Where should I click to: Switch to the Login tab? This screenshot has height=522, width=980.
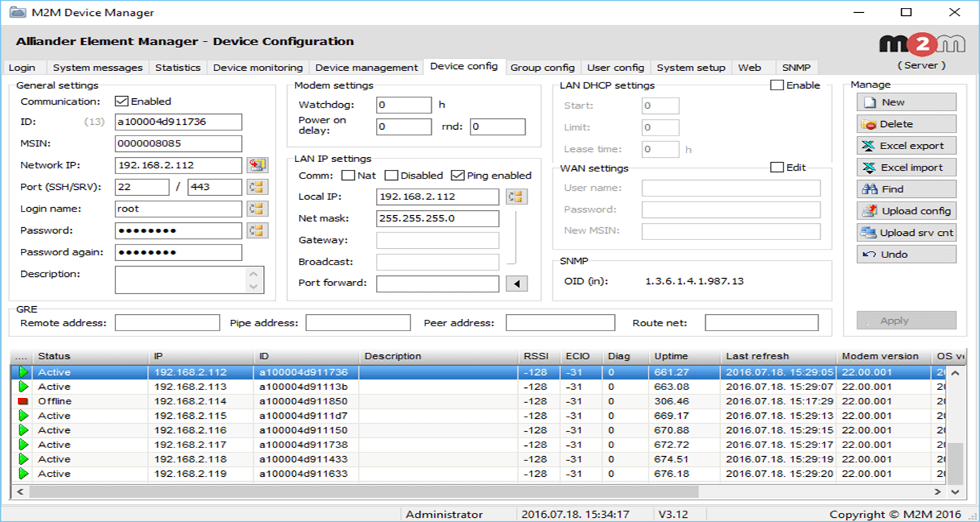pos(22,67)
